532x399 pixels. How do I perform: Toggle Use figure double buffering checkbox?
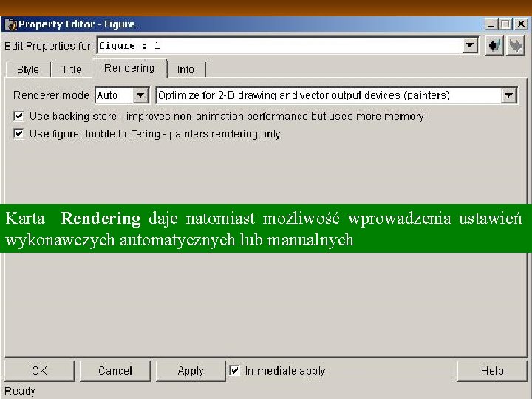point(18,134)
